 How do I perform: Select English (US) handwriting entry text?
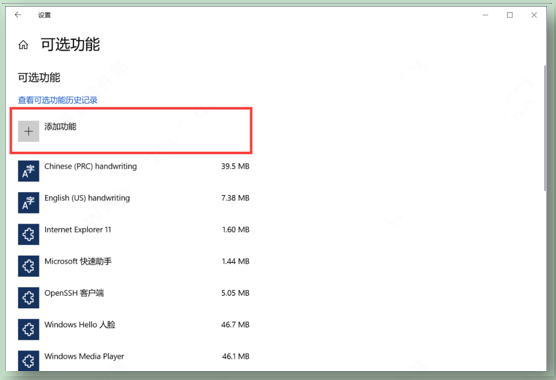pyautogui.click(x=87, y=198)
